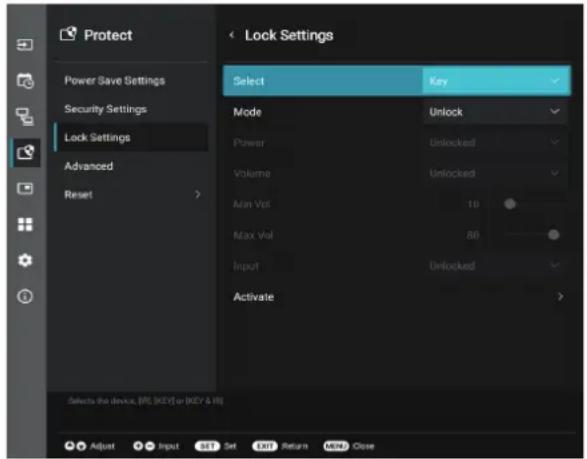Image resolution: width=587 pixels, height=459 pixels.
Task: Click the Mode row label
Action: [x=247, y=112]
